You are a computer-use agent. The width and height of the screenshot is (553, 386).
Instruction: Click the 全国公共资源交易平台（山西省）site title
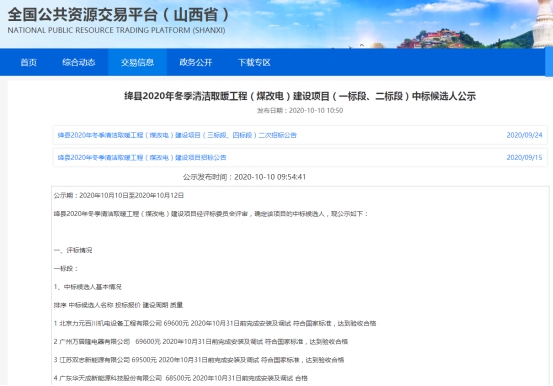[x=118, y=15]
